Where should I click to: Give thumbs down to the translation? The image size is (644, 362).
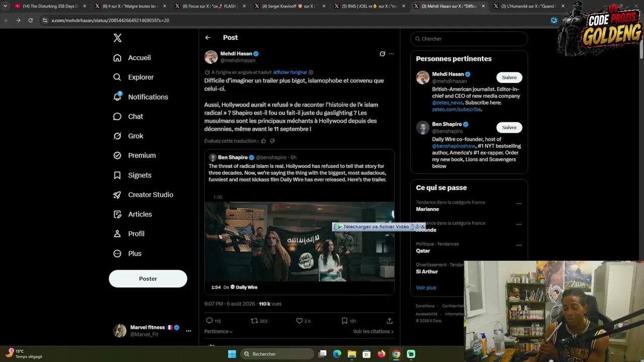(272, 141)
